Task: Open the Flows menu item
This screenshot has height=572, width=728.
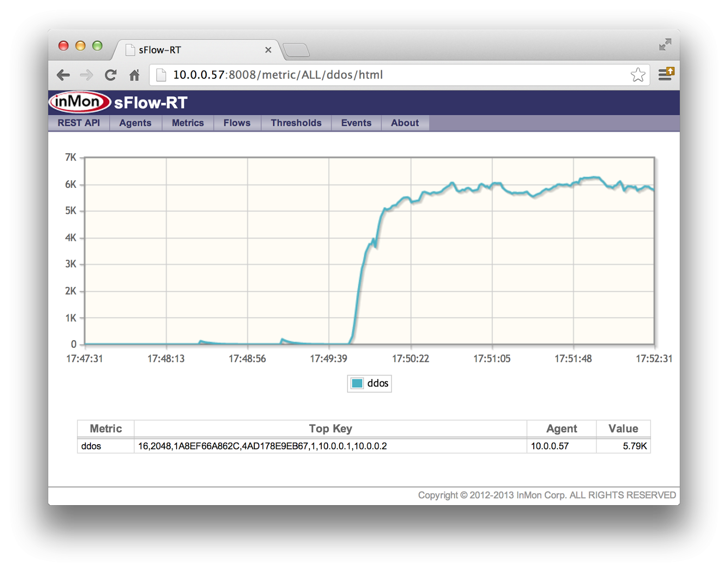Action: point(237,123)
